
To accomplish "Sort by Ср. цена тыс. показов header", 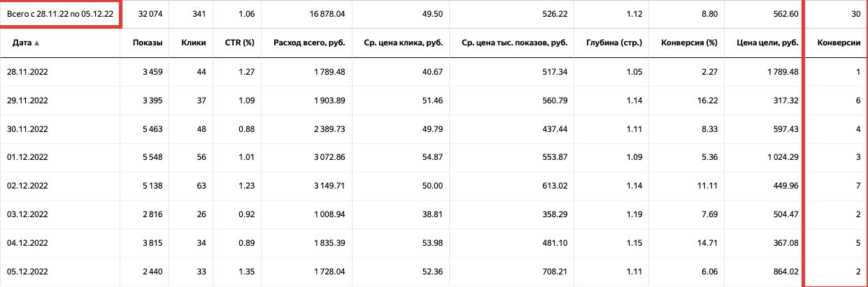I will point(514,43).
